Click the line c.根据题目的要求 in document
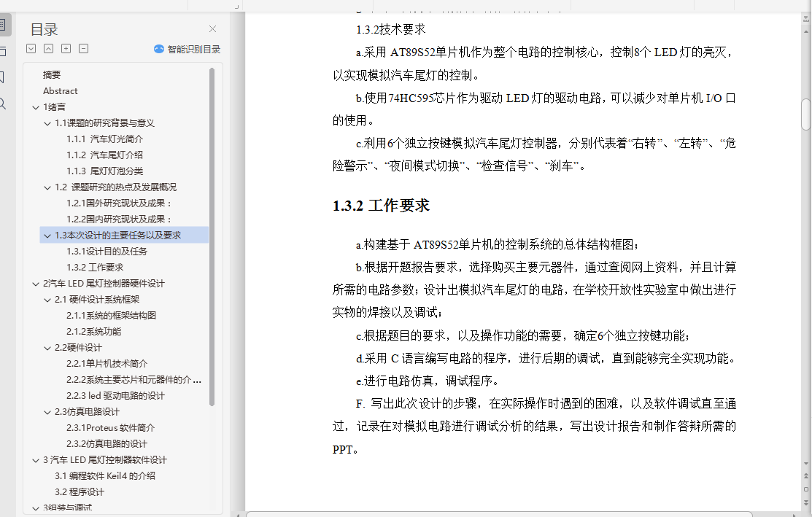 click(522, 335)
